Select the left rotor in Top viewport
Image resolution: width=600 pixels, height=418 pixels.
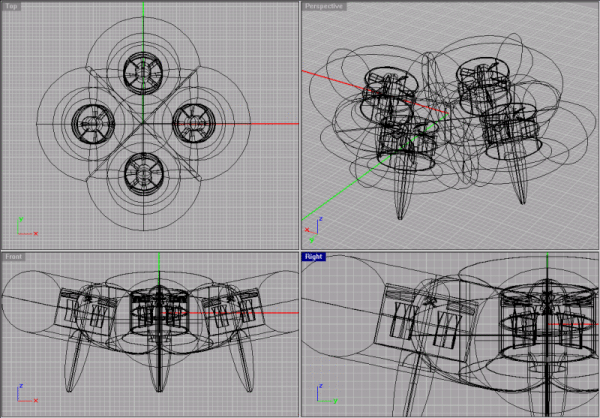[x=88, y=124]
